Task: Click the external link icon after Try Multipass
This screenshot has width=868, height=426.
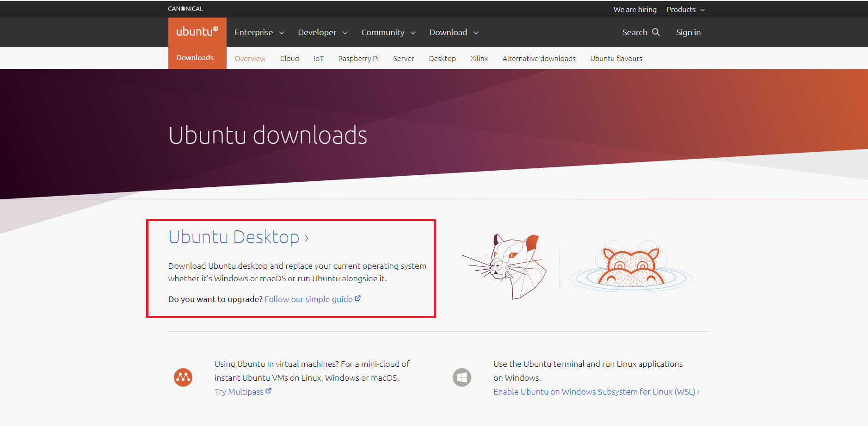Action: pyautogui.click(x=268, y=391)
